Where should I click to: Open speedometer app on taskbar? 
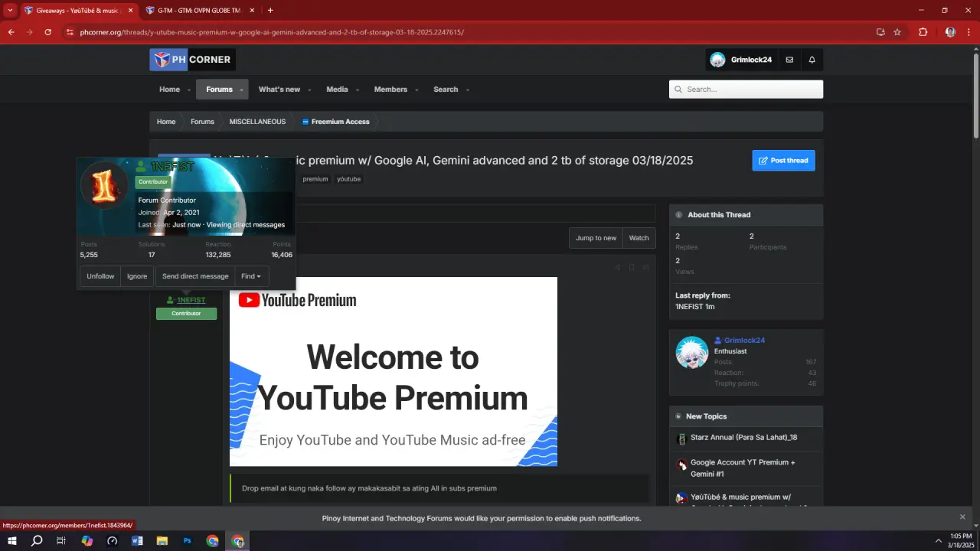113,540
